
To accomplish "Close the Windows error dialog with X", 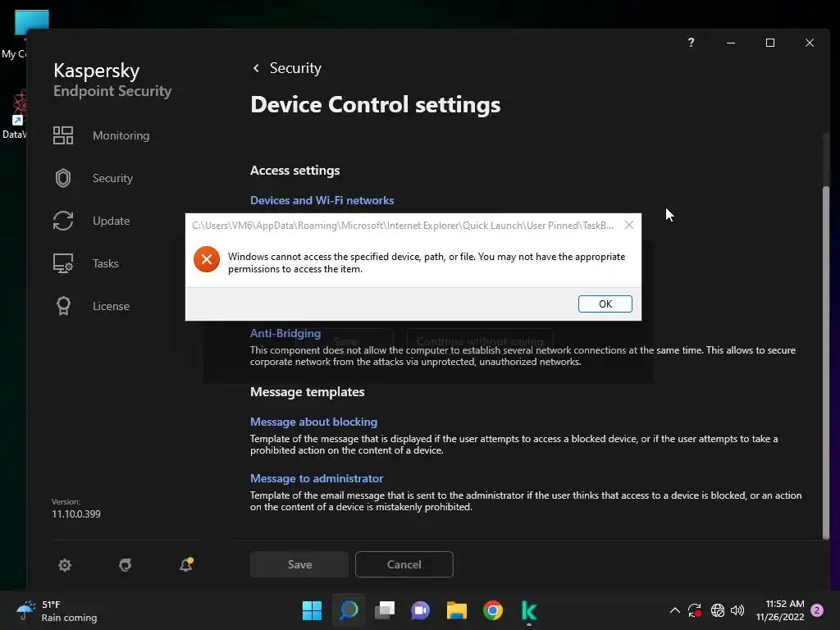I will pyautogui.click(x=629, y=225).
